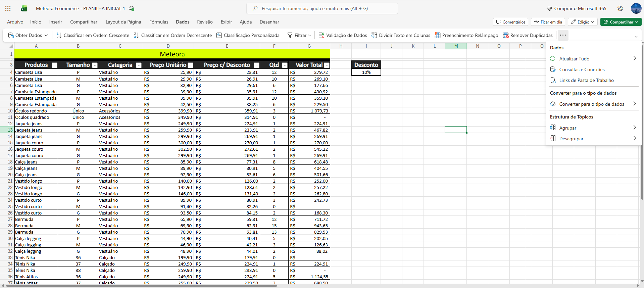The image size is (644, 288).
Task: Select the Acessórios cell for Óculos quadrado
Action: (x=120, y=117)
